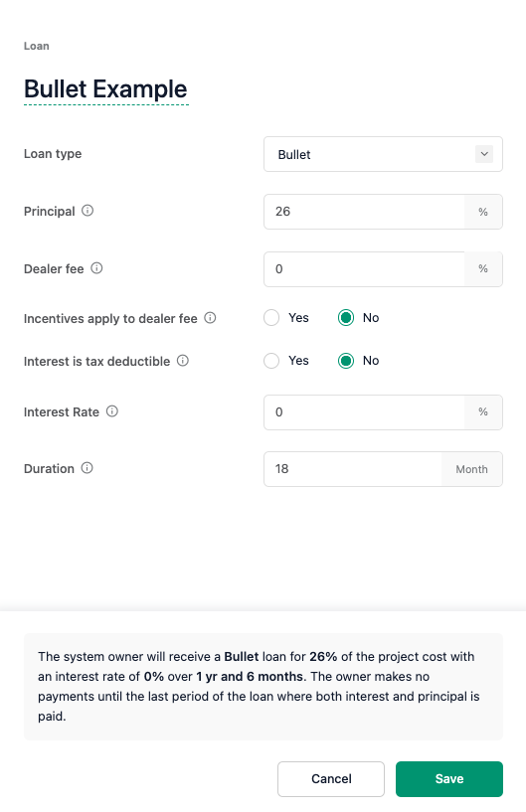
Task: Focus the Principal percentage input field
Action: tap(364, 212)
